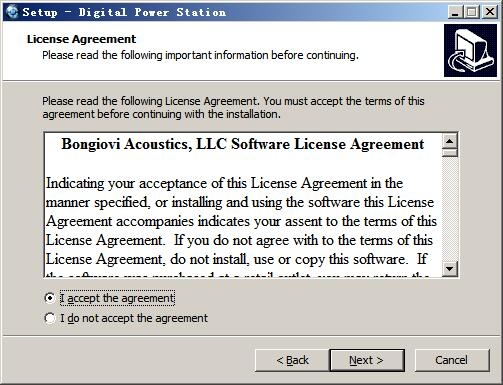Cancel the installation

click(452, 360)
